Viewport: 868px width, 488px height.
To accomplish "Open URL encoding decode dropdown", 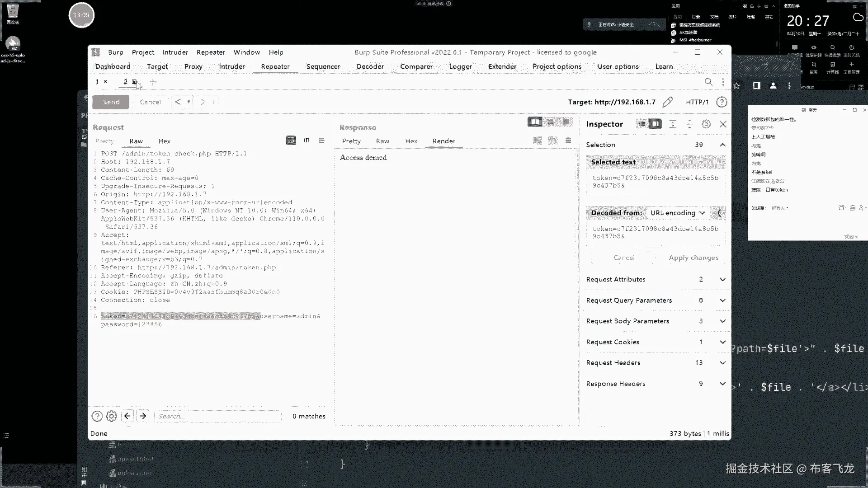I will (x=677, y=213).
